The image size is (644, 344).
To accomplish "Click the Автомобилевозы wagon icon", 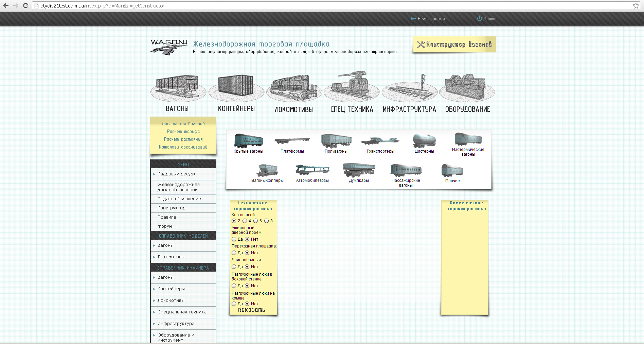I will click(x=312, y=170).
